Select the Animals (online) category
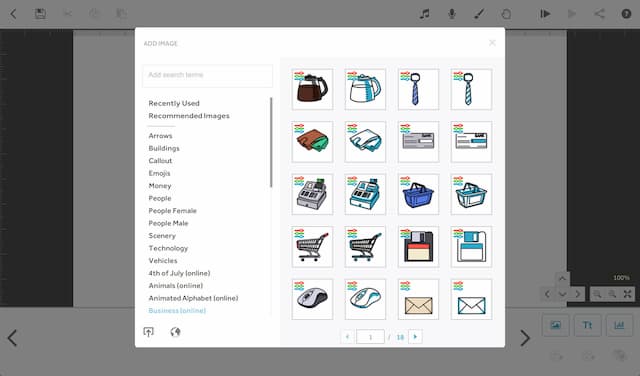This screenshot has height=376, width=640. 176,286
